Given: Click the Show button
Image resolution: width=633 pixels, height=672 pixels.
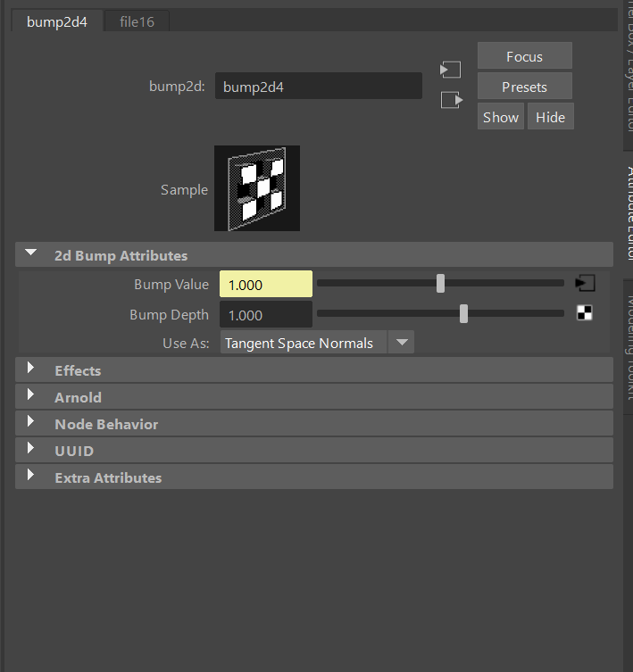Looking at the screenshot, I should 501,117.
